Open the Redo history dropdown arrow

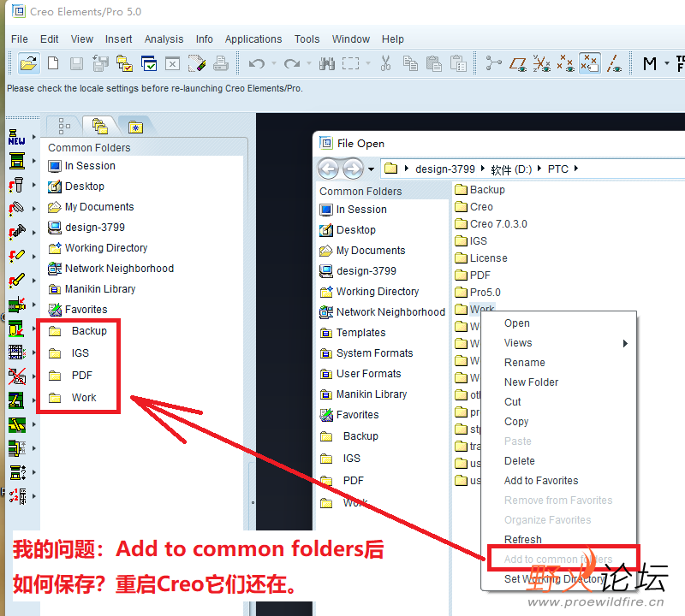click(309, 64)
